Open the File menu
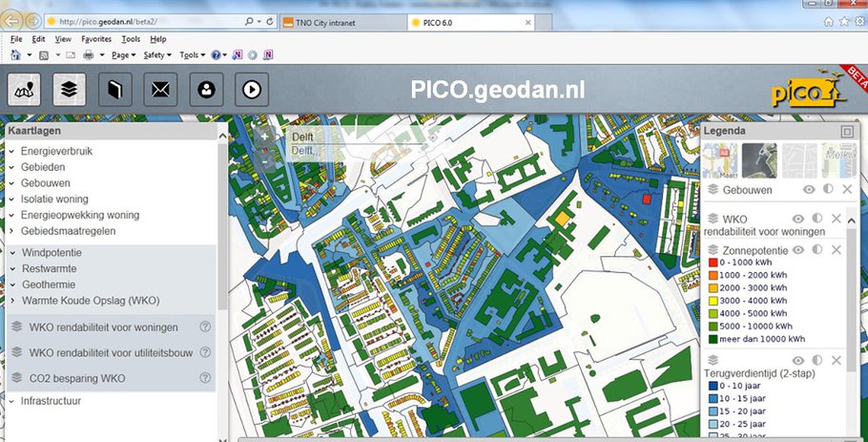868x442 pixels. (16, 39)
